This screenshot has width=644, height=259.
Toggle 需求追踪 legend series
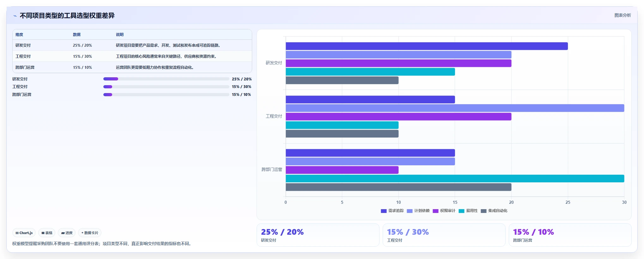click(x=392, y=211)
